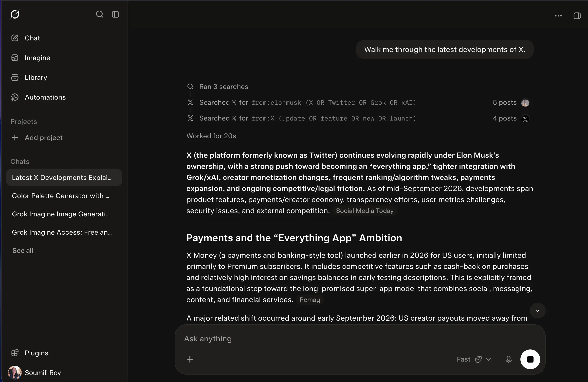Image resolution: width=588 pixels, height=382 pixels.
Task: Click the user message about X developments
Action: [x=444, y=50]
